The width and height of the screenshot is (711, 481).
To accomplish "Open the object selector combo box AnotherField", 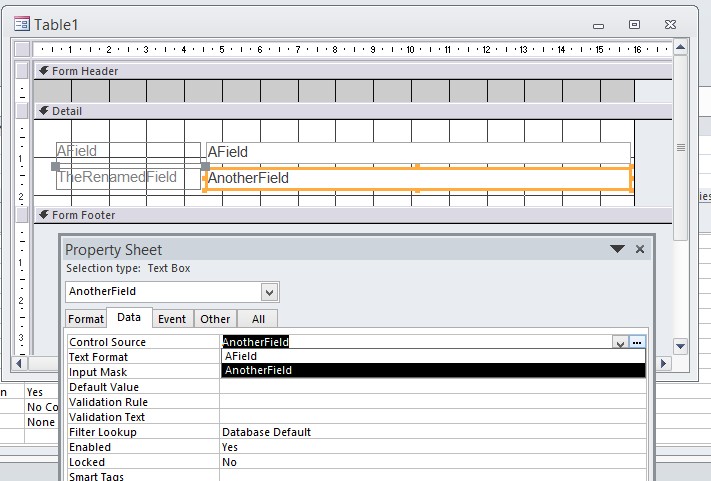I will [269, 292].
